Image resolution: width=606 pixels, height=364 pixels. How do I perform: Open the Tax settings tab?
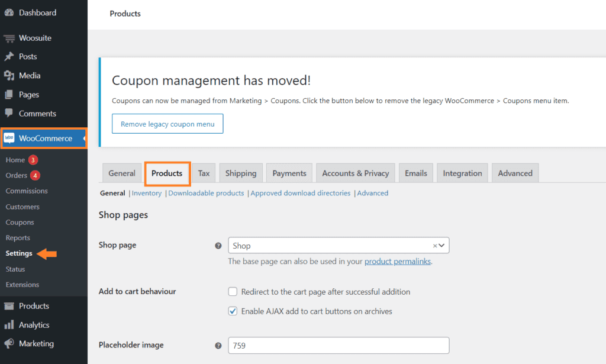pyautogui.click(x=204, y=173)
